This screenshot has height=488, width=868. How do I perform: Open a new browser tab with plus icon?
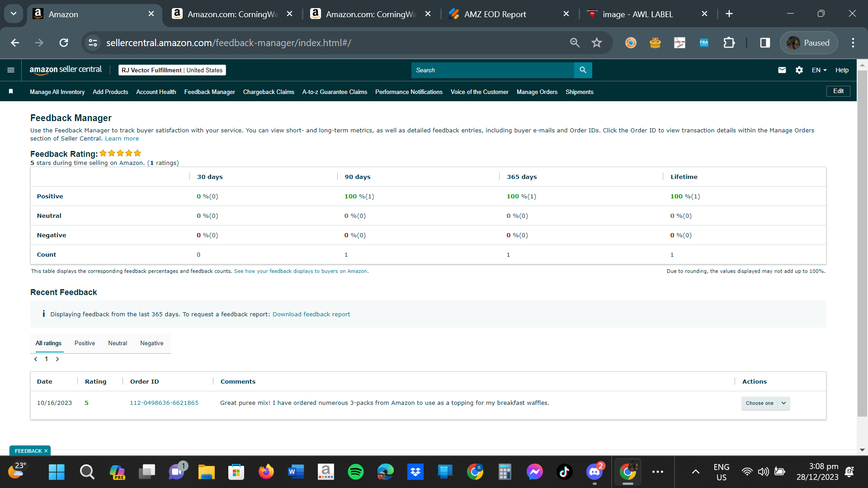click(x=729, y=14)
